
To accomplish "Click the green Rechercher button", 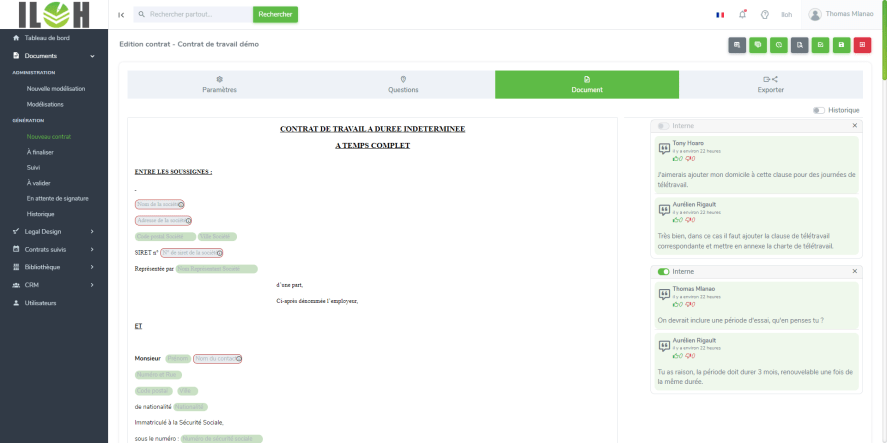I will coord(275,15).
